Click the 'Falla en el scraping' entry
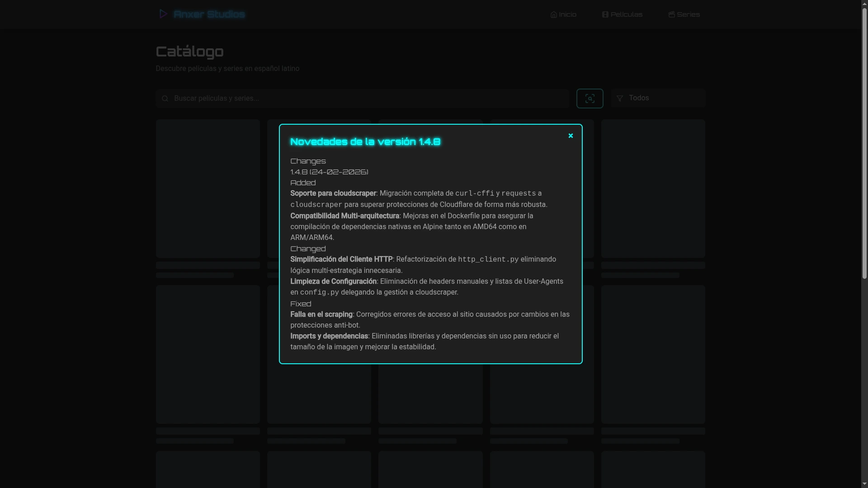The image size is (868, 488). 321,314
